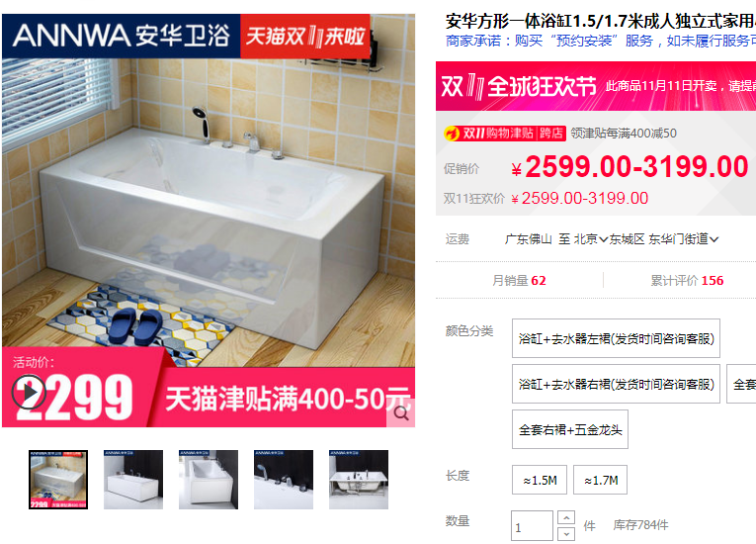The image size is (756, 544).
Task: Click the 双11购物津贴 badge
Action: [505, 133]
